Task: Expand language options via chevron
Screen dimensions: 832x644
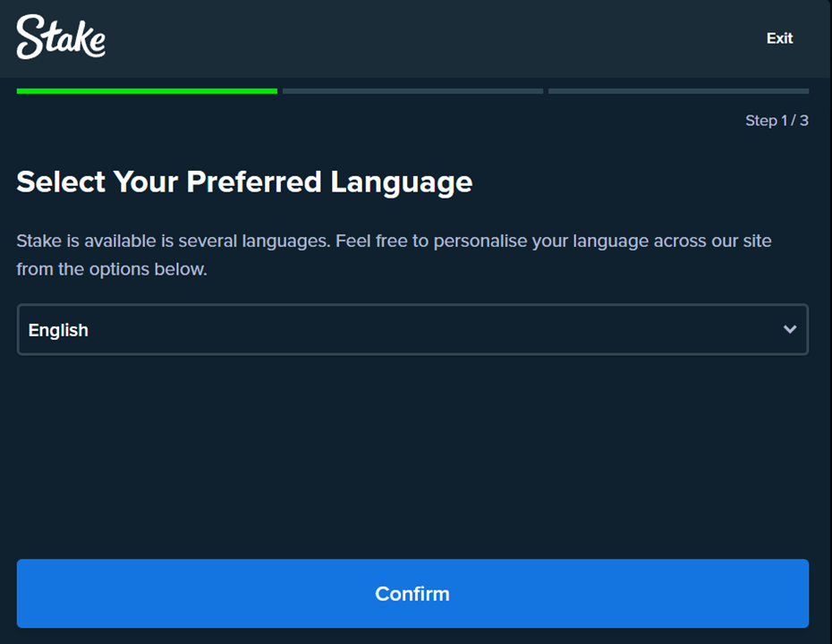Action: [x=790, y=329]
